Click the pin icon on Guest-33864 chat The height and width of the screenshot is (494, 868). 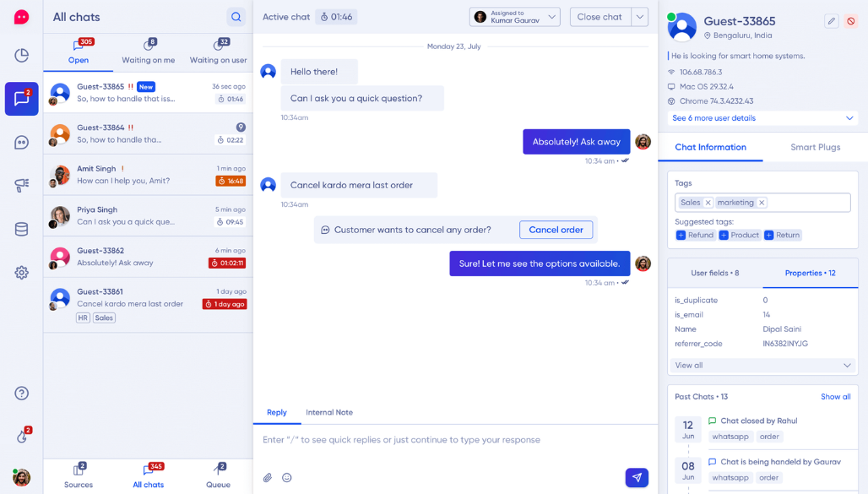point(241,128)
